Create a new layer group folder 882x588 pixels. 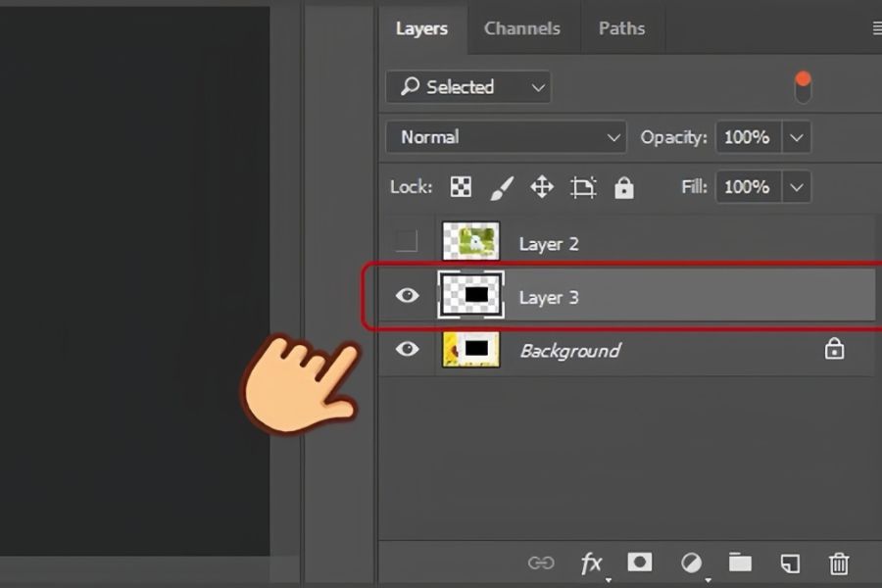point(740,562)
